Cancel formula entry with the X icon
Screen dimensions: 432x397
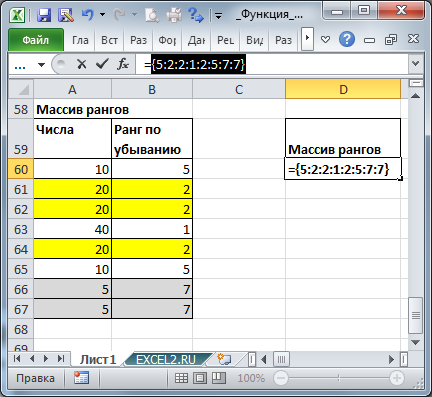(x=81, y=64)
